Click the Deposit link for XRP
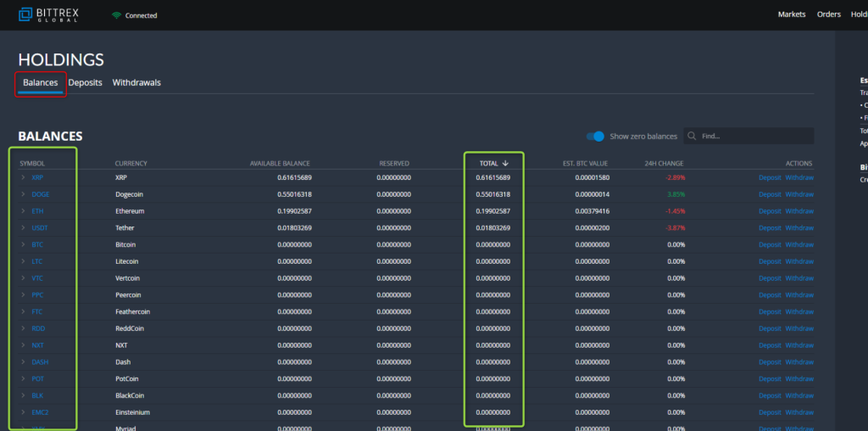This screenshot has width=868, height=431. 770,178
